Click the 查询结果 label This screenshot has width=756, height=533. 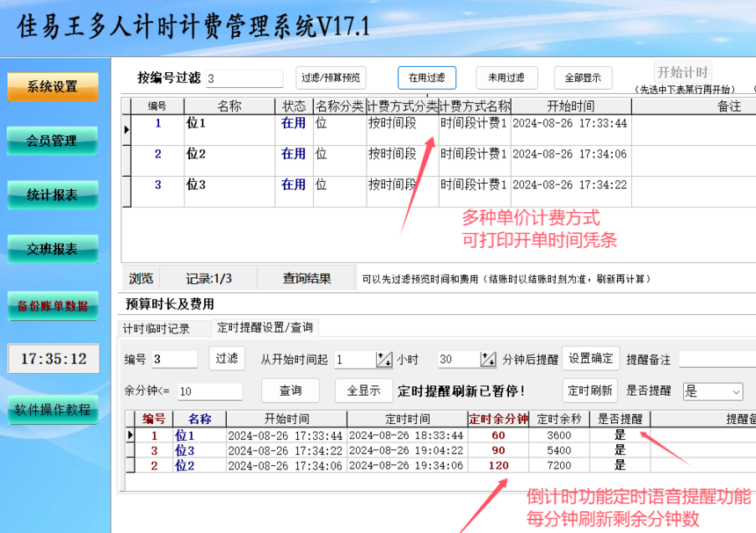pyautogui.click(x=307, y=278)
